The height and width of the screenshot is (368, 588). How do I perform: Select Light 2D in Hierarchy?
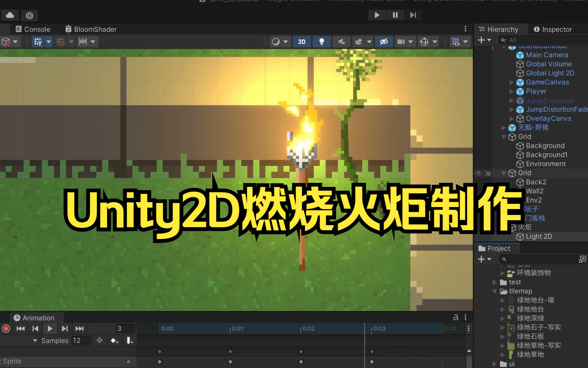point(539,237)
